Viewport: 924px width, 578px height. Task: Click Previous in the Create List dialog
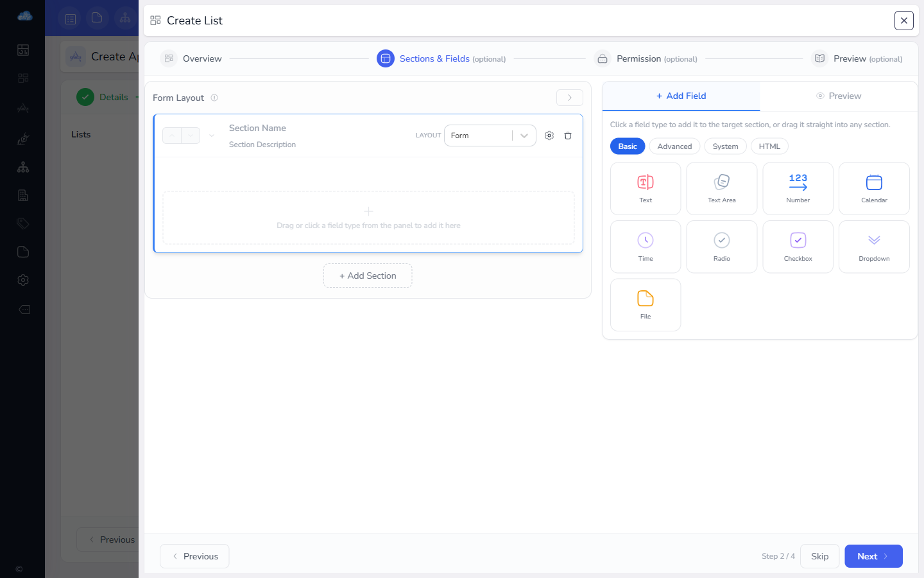[x=194, y=556]
